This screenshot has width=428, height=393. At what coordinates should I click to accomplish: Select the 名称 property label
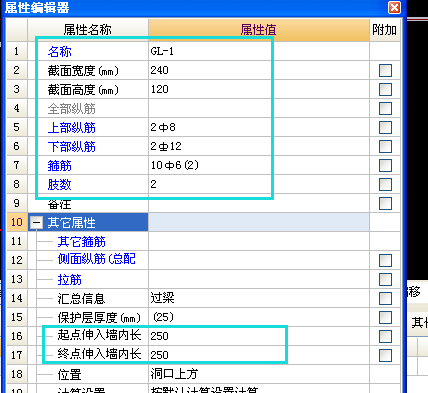point(59,52)
